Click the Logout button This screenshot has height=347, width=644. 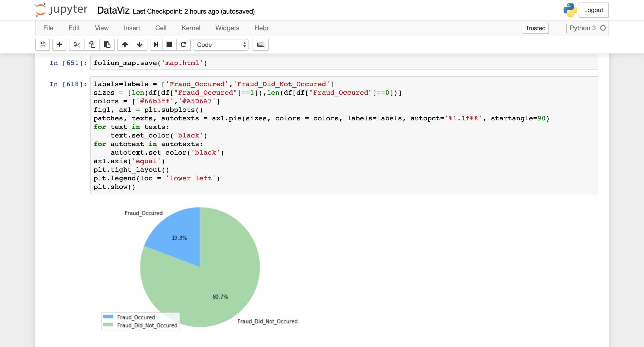coord(593,10)
